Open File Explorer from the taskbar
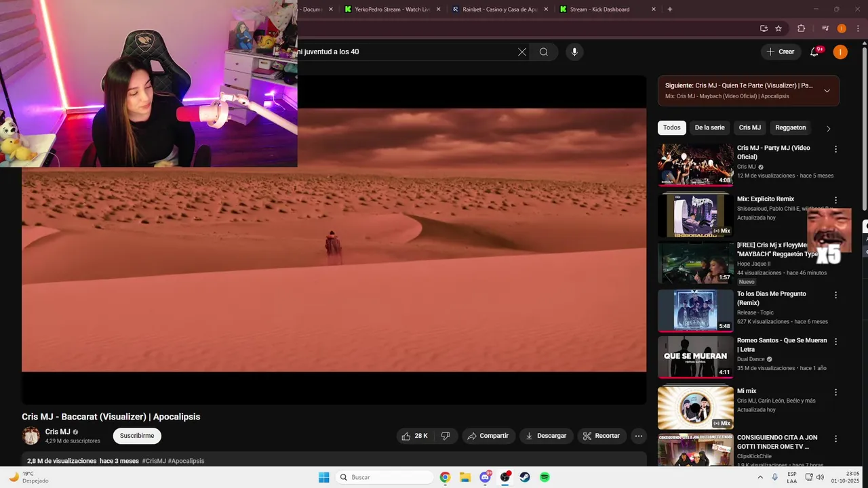This screenshot has height=488, width=868. [x=465, y=477]
